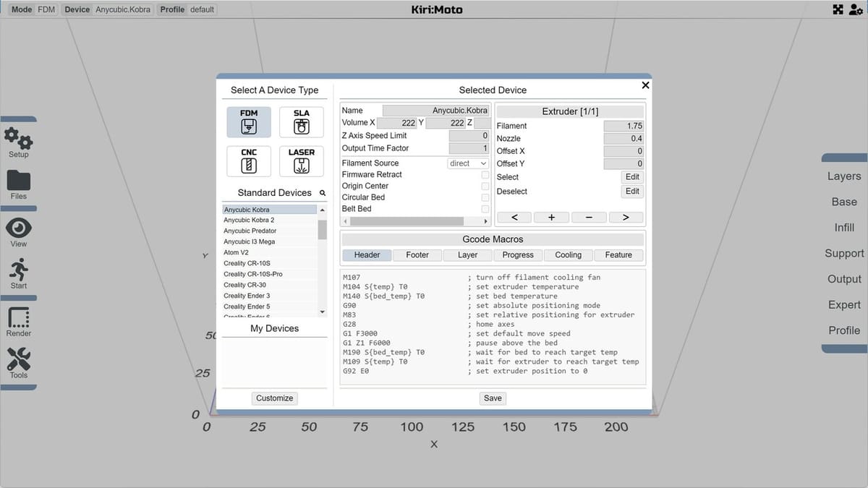Open the Infill settings menu

844,228
